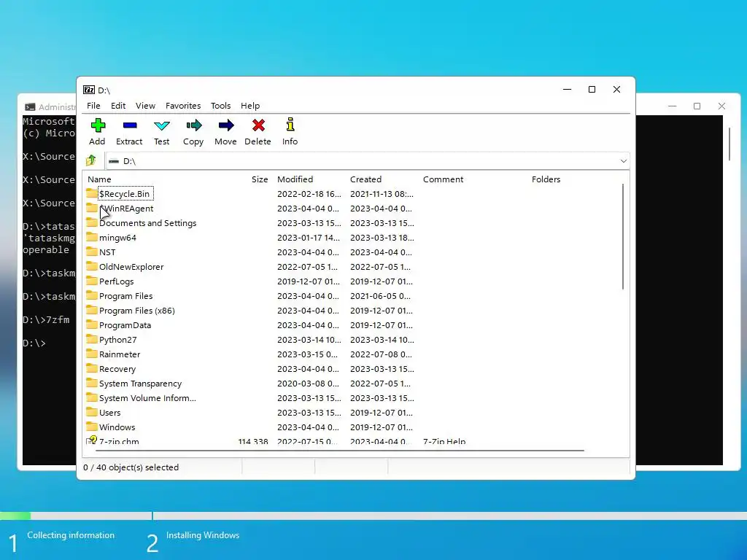This screenshot has height=560, width=747.
Task: Click the Move toolbar icon
Action: [x=226, y=125]
